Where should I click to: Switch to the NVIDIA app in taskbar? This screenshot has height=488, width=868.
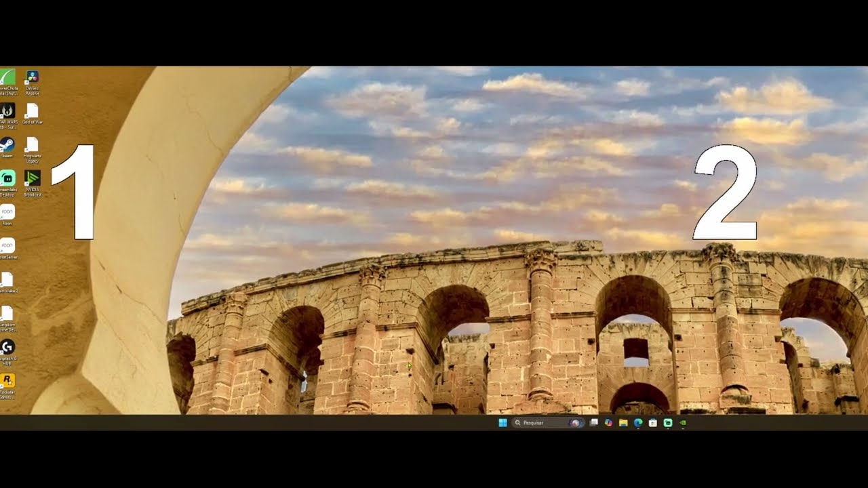coord(683,423)
